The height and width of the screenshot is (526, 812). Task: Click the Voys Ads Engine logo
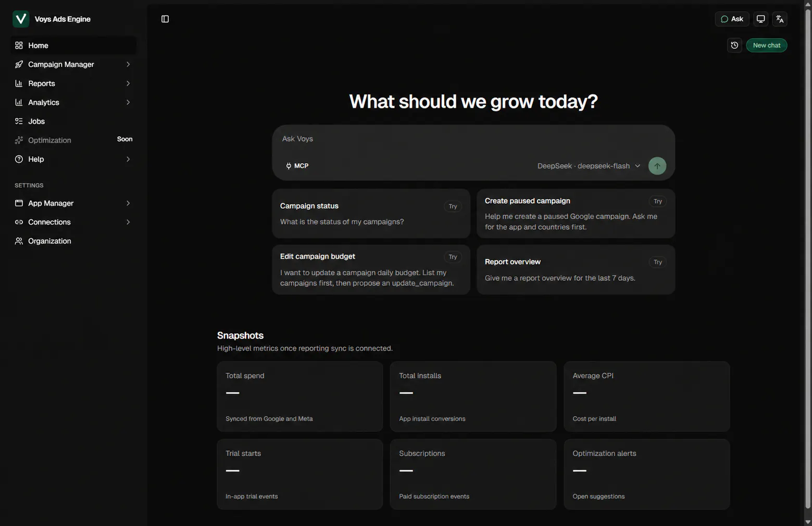pos(21,19)
